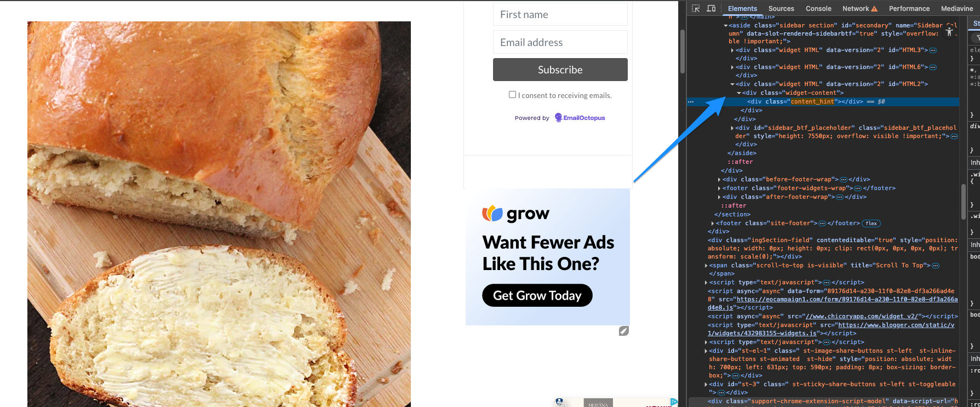980x407 pixels.
Task: Click the ad info leaf icon below the Grow ad
Action: (623, 331)
